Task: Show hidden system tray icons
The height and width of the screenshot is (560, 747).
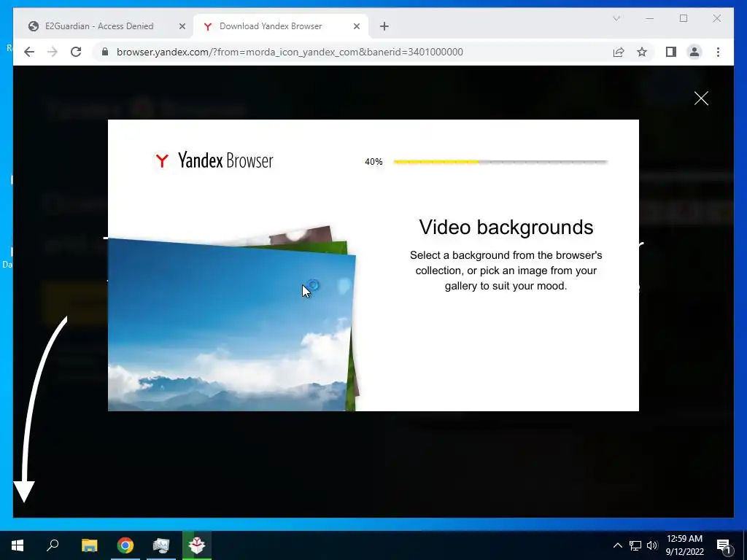Action: pyautogui.click(x=617, y=545)
